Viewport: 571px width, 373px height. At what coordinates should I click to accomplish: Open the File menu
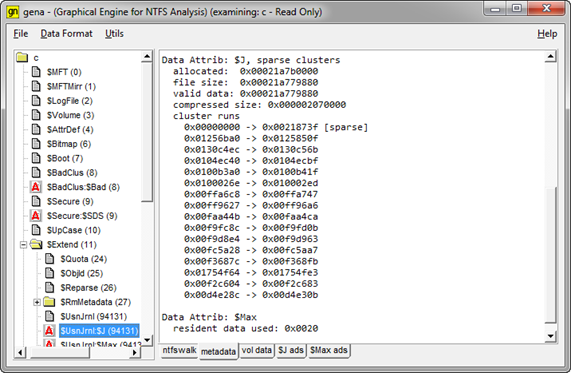[21, 34]
